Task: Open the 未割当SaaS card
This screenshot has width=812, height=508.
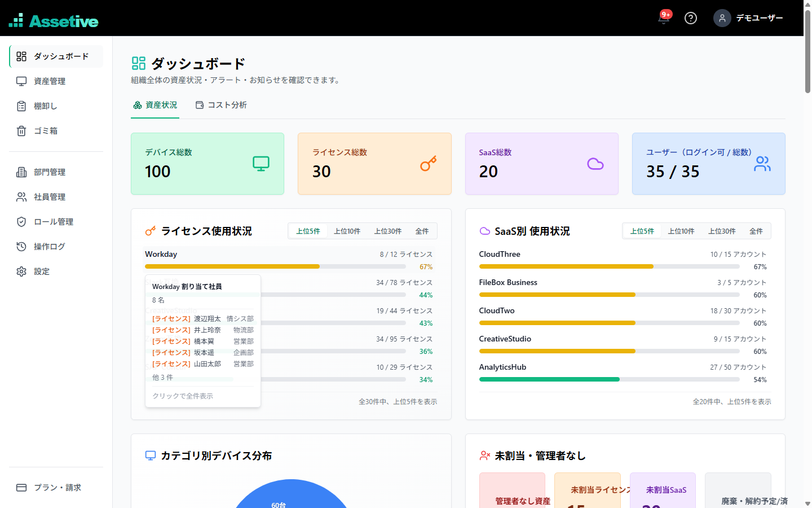Action: (x=663, y=491)
